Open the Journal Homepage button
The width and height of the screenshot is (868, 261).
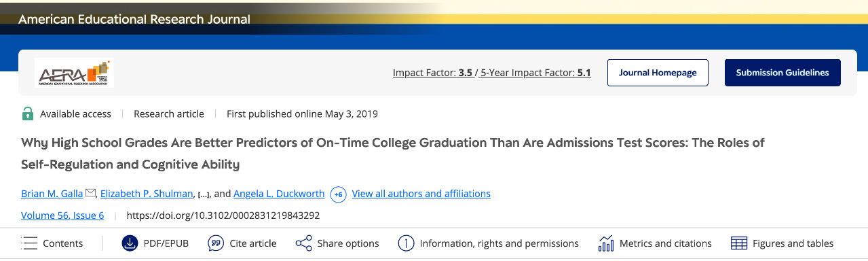[658, 73]
